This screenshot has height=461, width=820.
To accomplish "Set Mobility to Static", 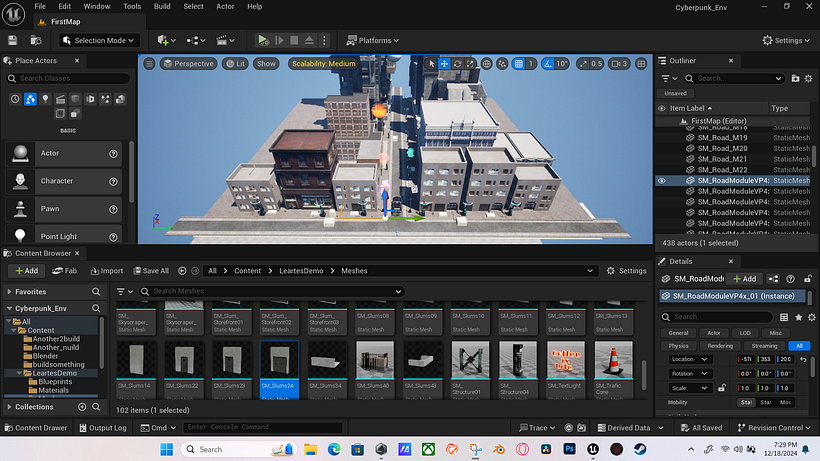I will (x=747, y=402).
